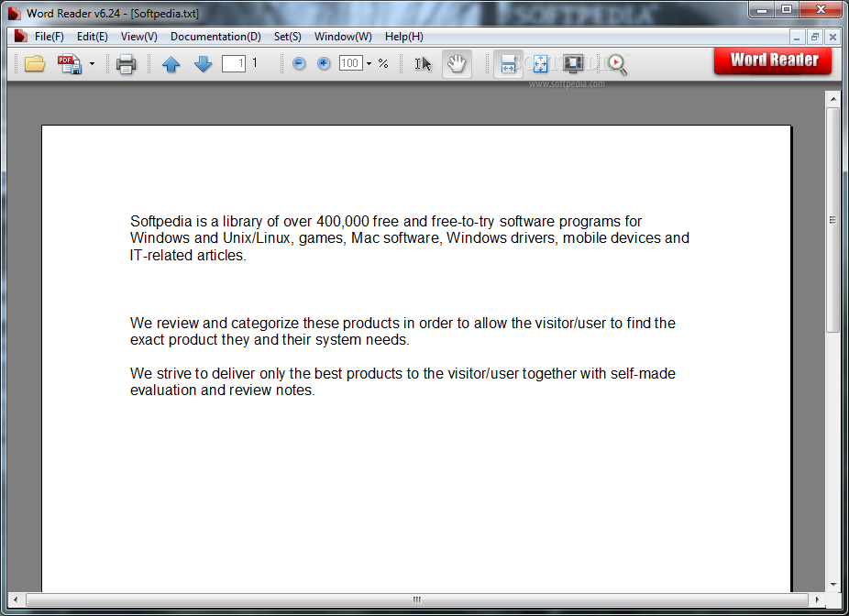
Task: Activate the hand pan tool
Action: [457, 64]
